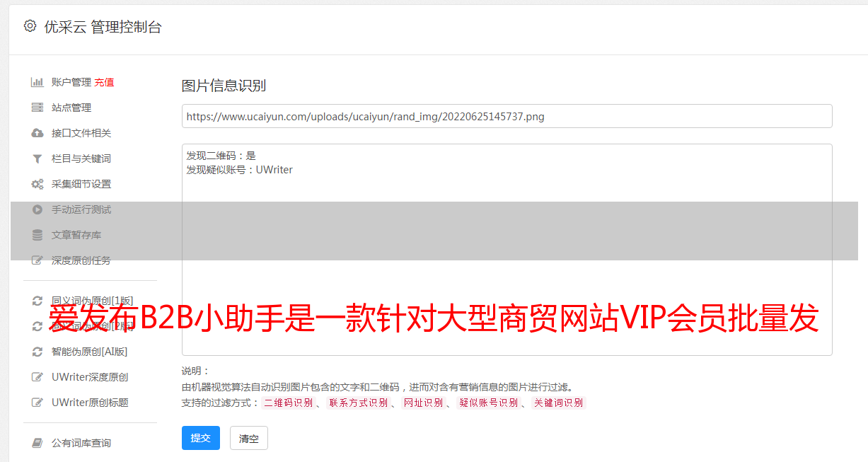Open the 充值 recharge link
This screenshot has height=462, width=868.
tap(104, 82)
